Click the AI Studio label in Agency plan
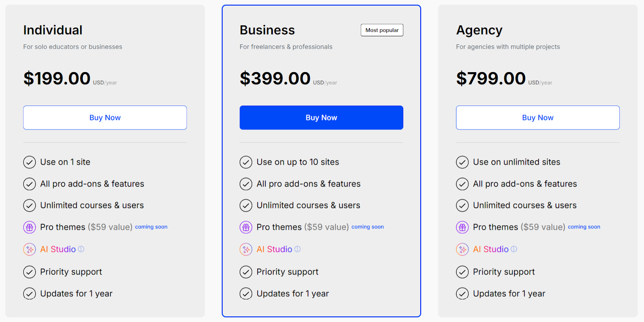Viewport: 644px width, 322px height. click(490, 249)
